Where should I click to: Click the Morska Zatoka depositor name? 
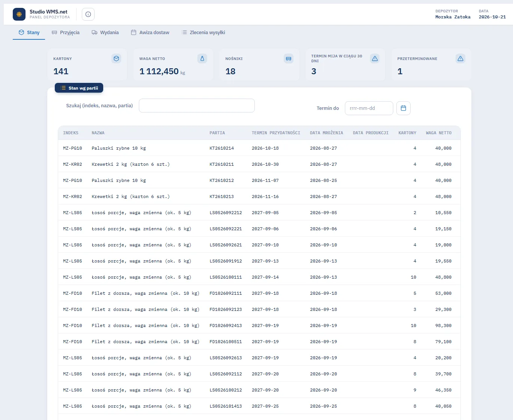tap(453, 17)
